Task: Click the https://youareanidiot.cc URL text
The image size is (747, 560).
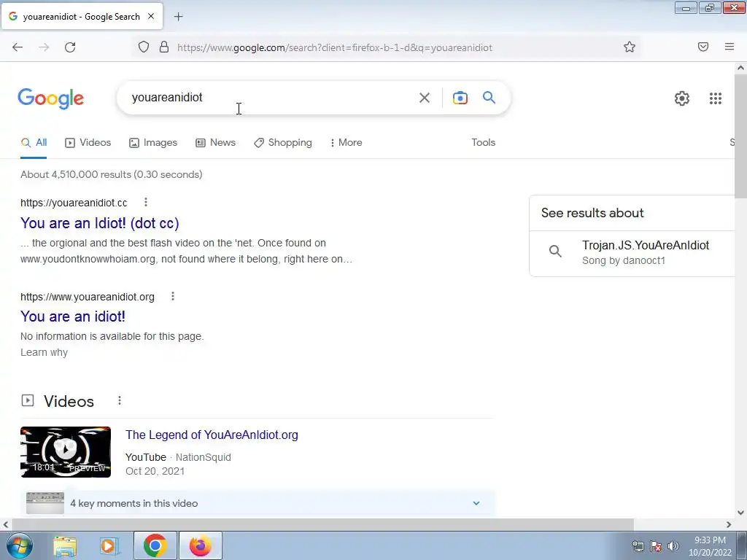Action: tap(74, 203)
